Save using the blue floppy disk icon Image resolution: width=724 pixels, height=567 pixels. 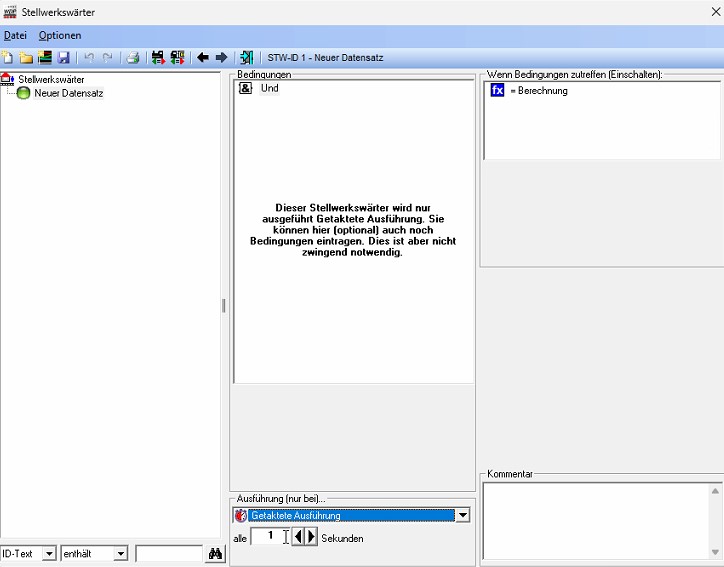click(x=64, y=58)
